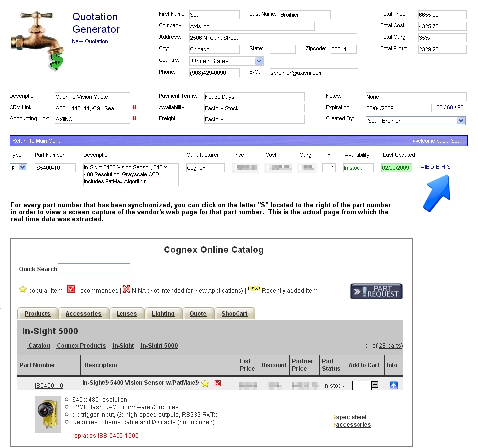Click the red checkmark icon in the catalog legend

click(71, 289)
